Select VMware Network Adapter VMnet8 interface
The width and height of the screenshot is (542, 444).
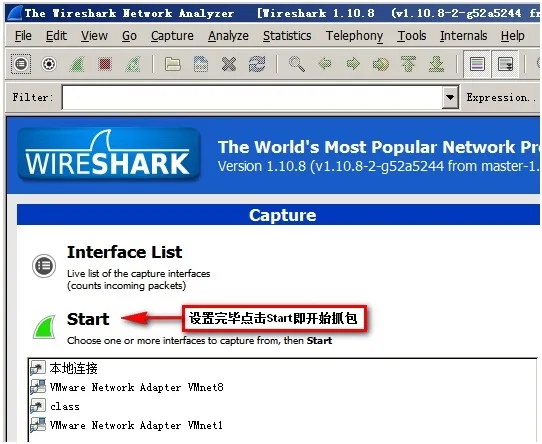pos(137,387)
